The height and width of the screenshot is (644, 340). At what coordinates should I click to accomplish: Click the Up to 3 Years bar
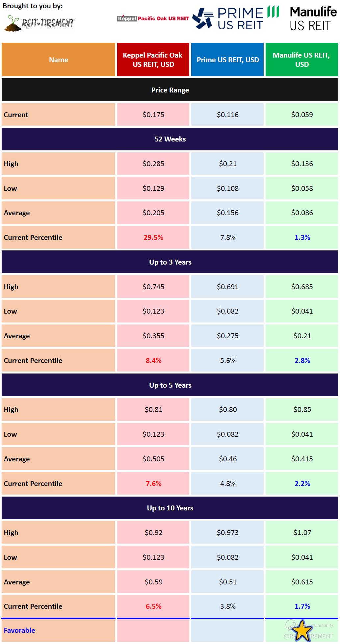pos(170,262)
